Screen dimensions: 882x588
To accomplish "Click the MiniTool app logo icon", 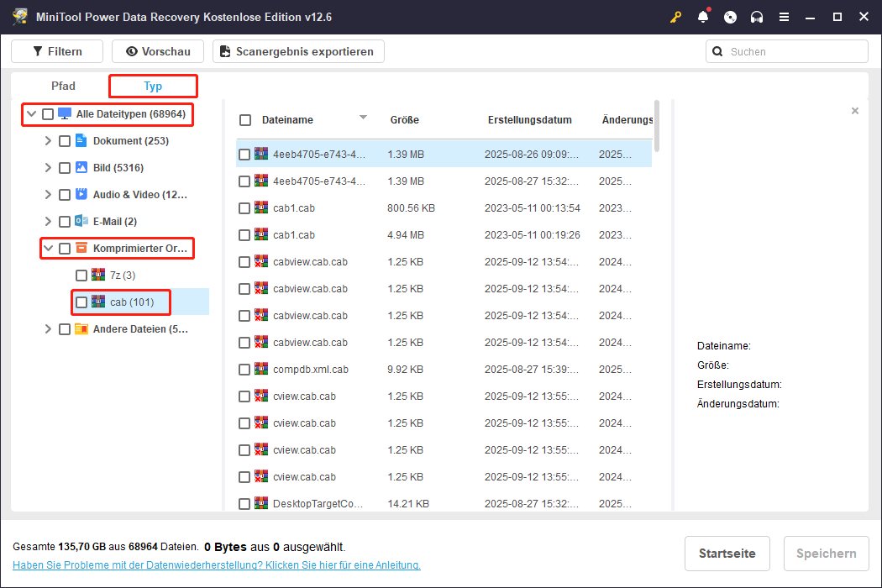I will (x=20, y=16).
